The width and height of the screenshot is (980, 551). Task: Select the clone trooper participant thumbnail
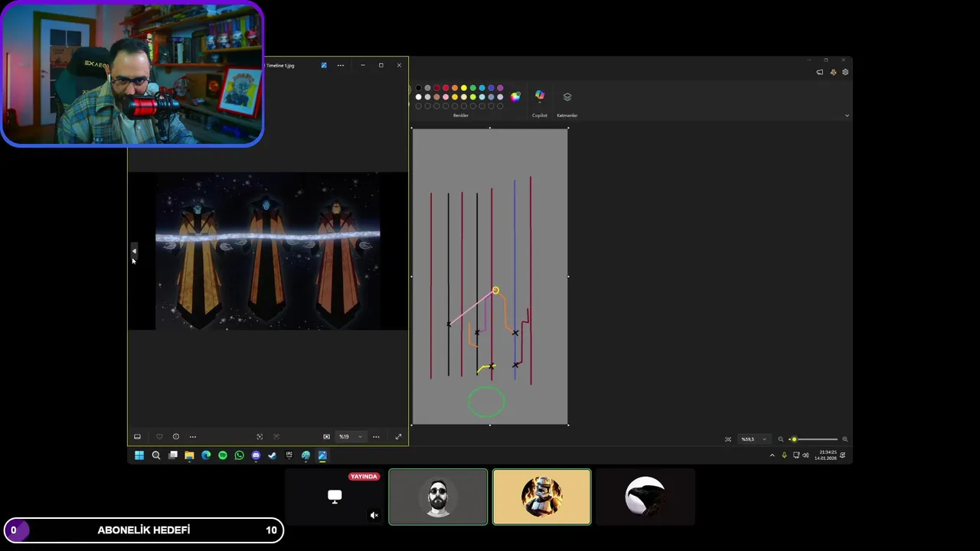point(542,497)
